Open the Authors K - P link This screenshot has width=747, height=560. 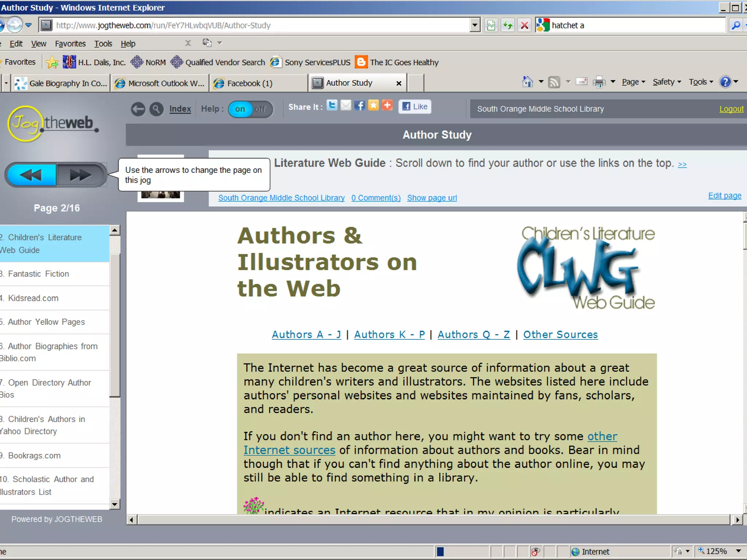coord(389,334)
